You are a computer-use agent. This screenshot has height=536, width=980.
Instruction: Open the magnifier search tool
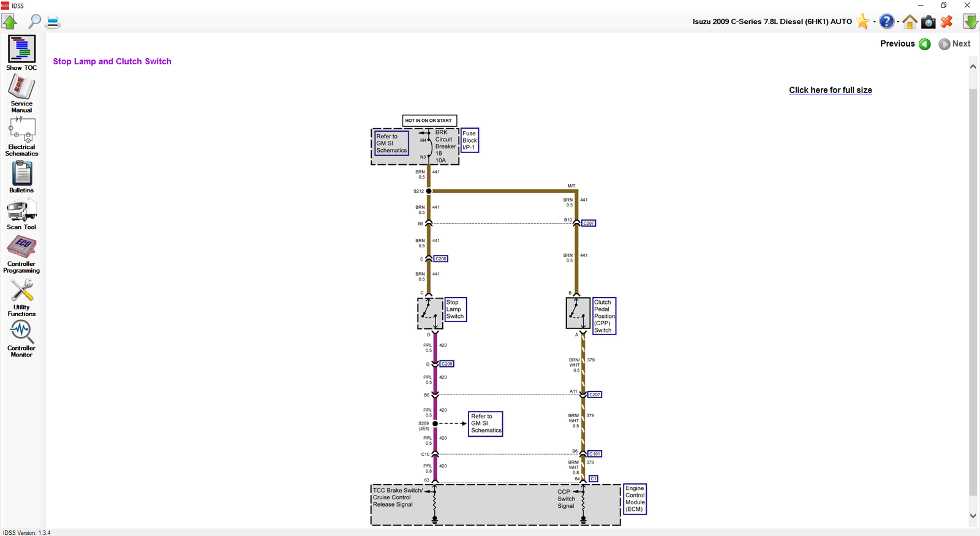click(x=35, y=21)
